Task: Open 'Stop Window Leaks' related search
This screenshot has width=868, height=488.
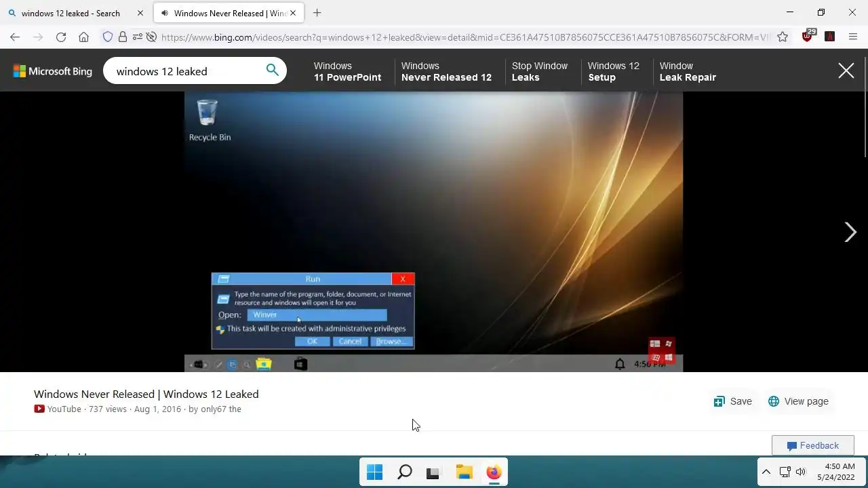Action: coord(540,71)
